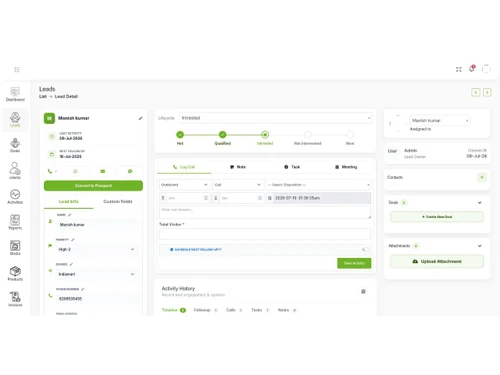Edit the Priority field pencil icon
Screen dimensions: 500x375
pyautogui.click(x=73, y=240)
